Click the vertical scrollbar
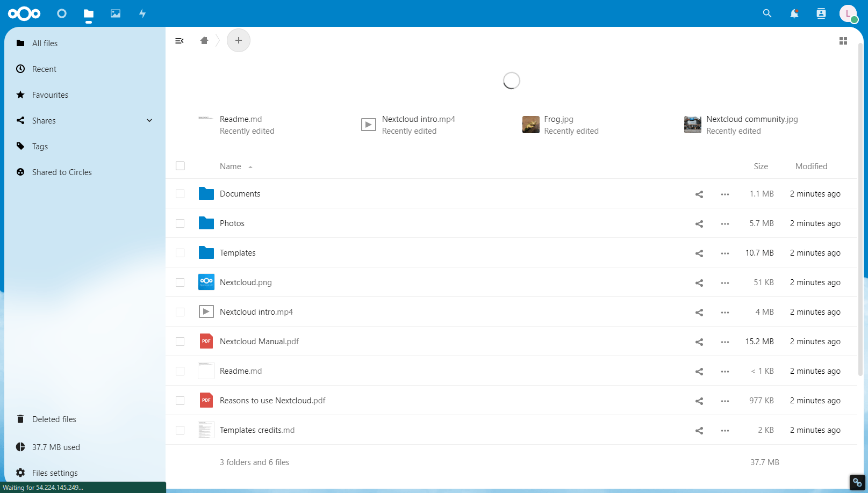The width and height of the screenshot is (868, 493). tap(860, 209)
